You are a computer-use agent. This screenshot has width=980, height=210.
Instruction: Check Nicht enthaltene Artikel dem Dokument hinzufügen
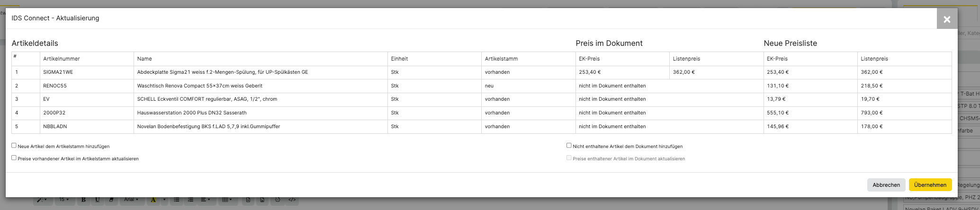coord(569,146)
